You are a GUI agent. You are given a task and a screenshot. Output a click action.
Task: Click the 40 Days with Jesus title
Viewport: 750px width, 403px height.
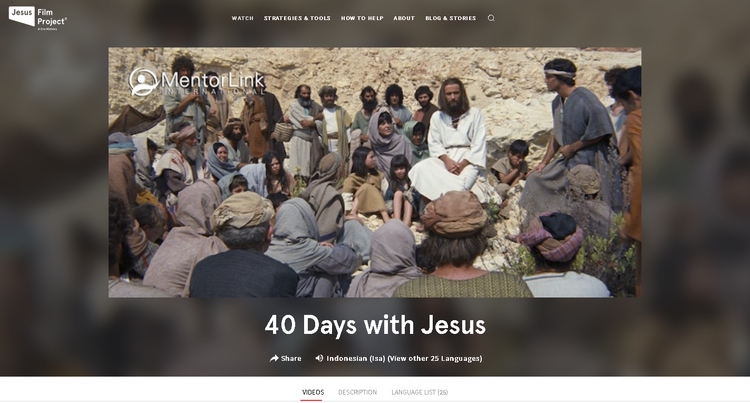[375, 325]
